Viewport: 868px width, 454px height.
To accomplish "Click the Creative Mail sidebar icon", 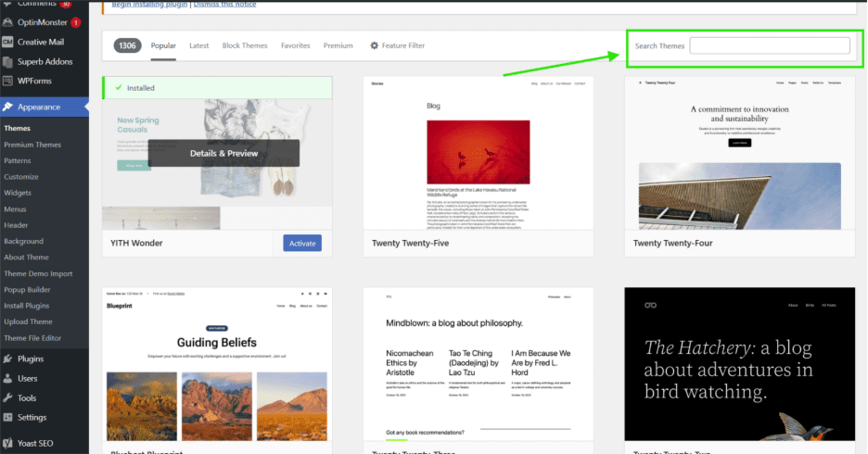I will [x=7, y=42].
